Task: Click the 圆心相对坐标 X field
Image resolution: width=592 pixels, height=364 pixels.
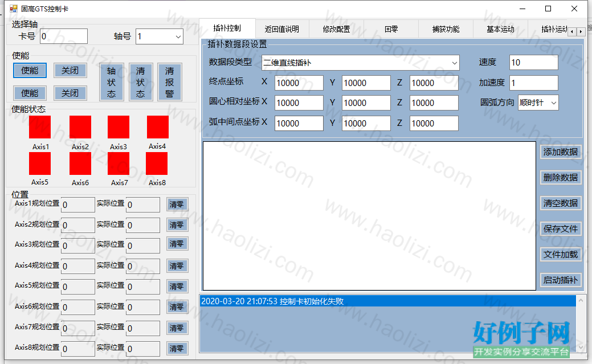Action: (x=299, y=103)
